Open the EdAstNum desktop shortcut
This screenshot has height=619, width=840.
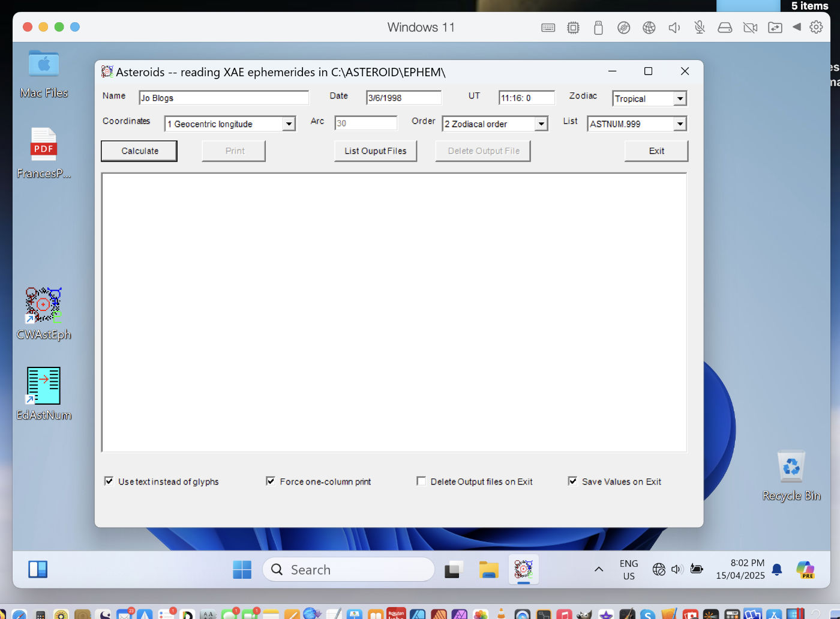tap(43, 385)
